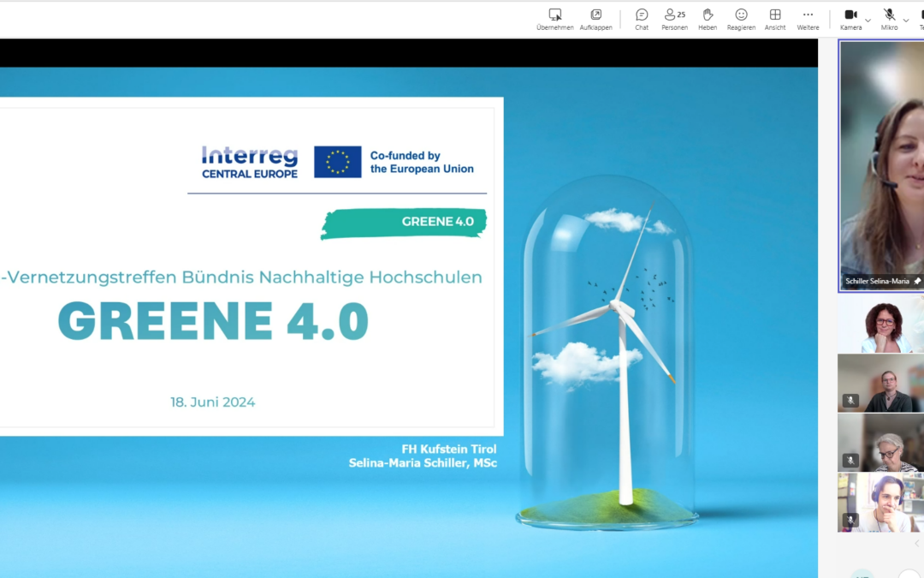
Task: Click the white circular button at bottom right
Action: click(x=909, y=574)
